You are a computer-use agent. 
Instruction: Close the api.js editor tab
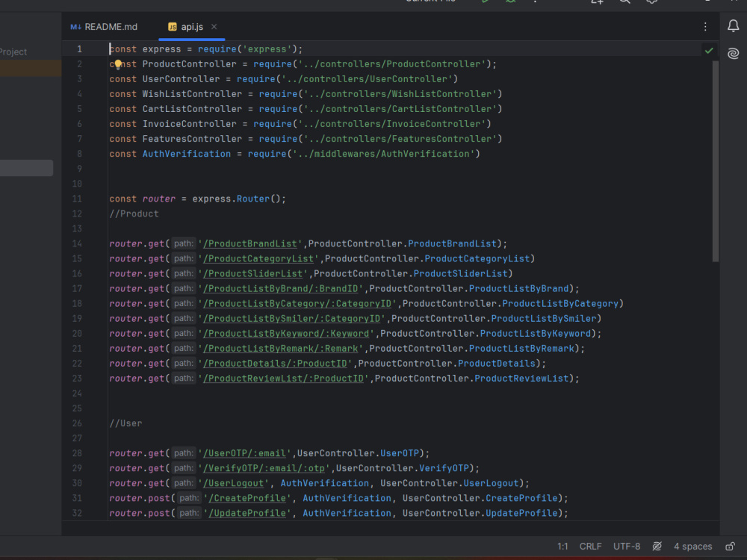pyautogui.click(x=214, y=27)
